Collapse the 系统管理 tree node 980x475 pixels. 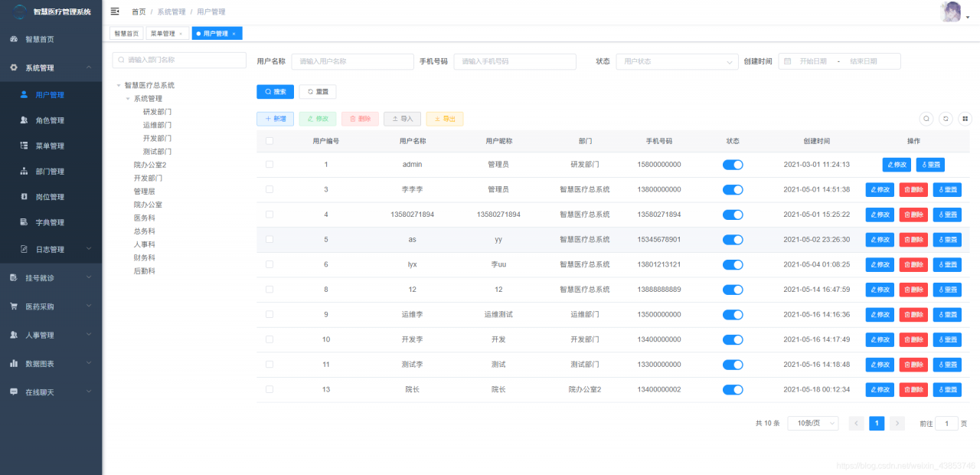coord(128,99)
